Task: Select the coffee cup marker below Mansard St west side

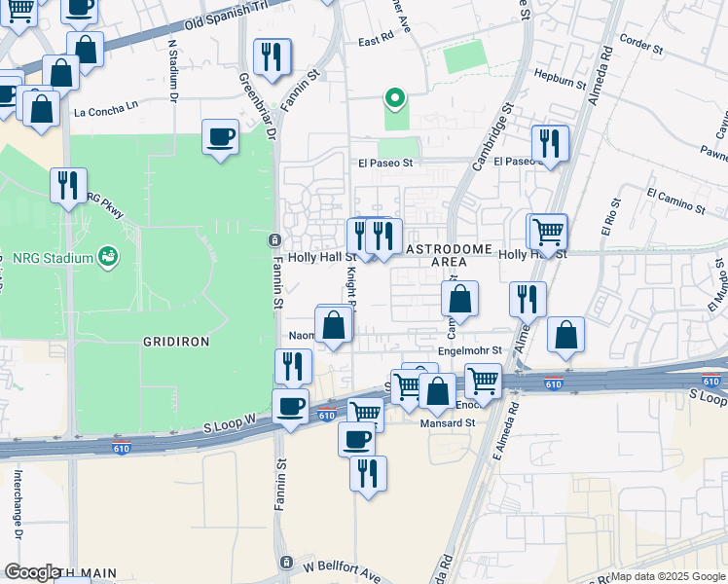Action: tap(356, 439)
